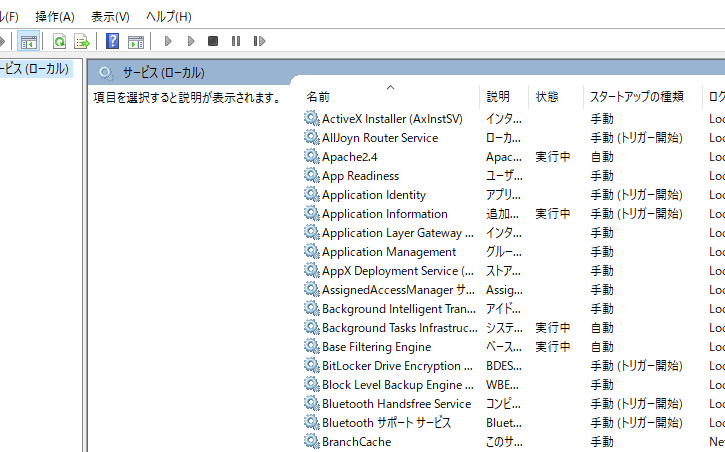The height and width of the screenshot is (452, 725).
Task: Select the AssignedAccessManager service
Action: [398, 290]
